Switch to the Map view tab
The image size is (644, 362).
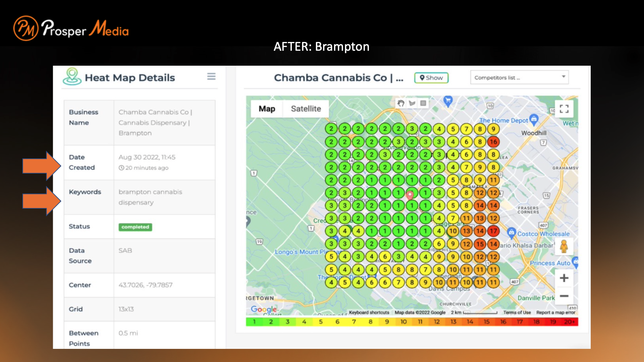coord(267,109)
